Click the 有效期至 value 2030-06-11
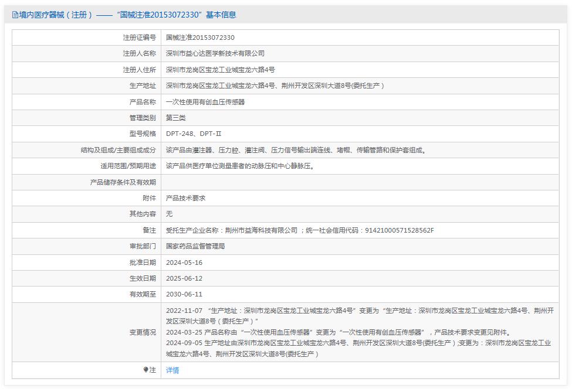Screen dimensions: 572x392 185,295
